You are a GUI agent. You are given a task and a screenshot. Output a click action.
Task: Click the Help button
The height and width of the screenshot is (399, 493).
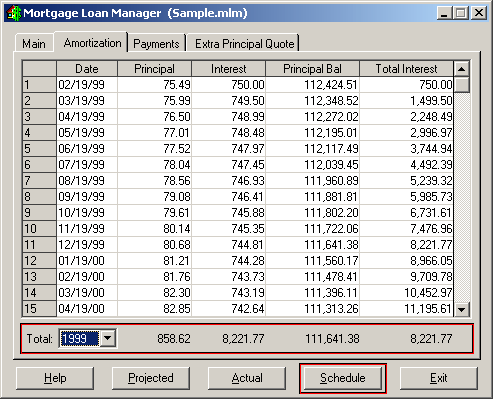55,378
